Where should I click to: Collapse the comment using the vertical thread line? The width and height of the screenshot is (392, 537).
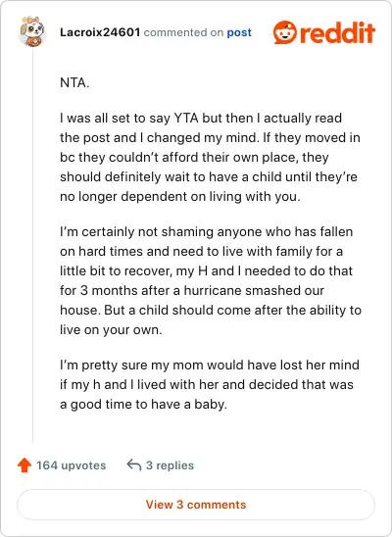click(x=32, y=245)
